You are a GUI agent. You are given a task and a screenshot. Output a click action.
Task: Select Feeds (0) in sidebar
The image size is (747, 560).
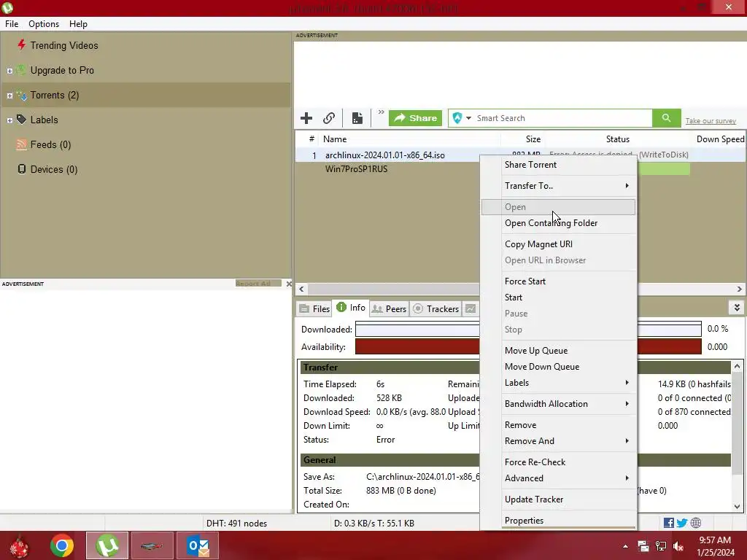click(x=50, y=145)
